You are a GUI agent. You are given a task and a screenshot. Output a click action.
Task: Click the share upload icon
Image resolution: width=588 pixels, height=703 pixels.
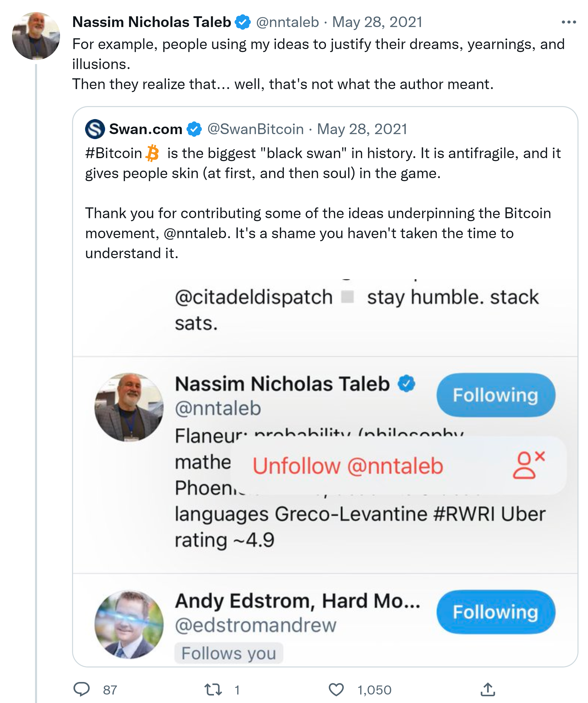488,689
